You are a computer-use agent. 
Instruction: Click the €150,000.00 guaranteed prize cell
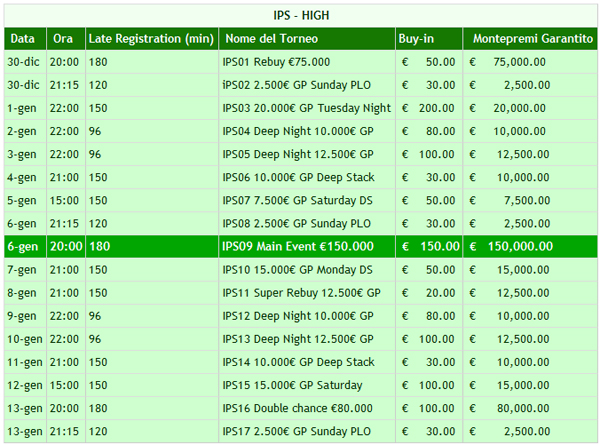[530, 246]
